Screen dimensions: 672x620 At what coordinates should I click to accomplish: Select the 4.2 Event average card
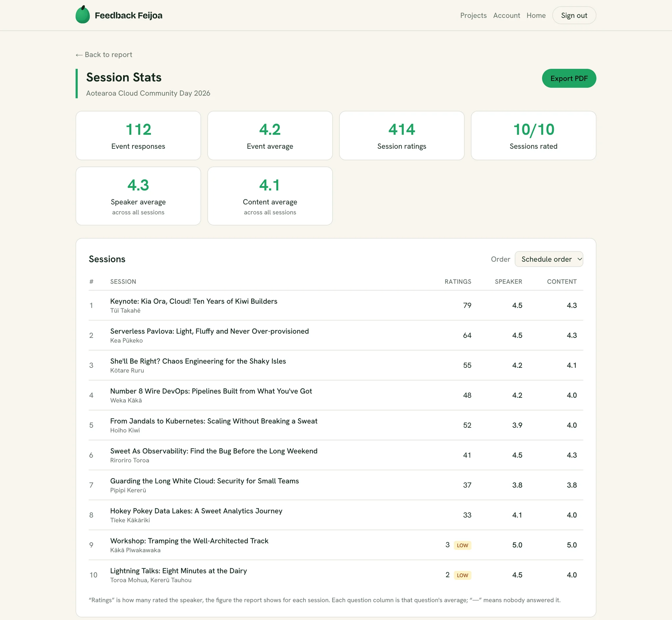click(x=270, y=136)
